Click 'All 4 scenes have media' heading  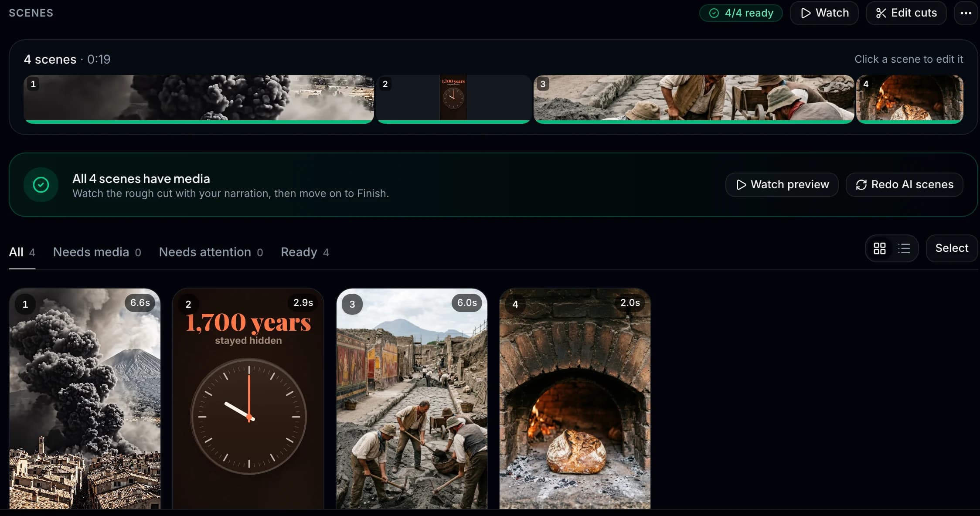[x=141, y=179]
